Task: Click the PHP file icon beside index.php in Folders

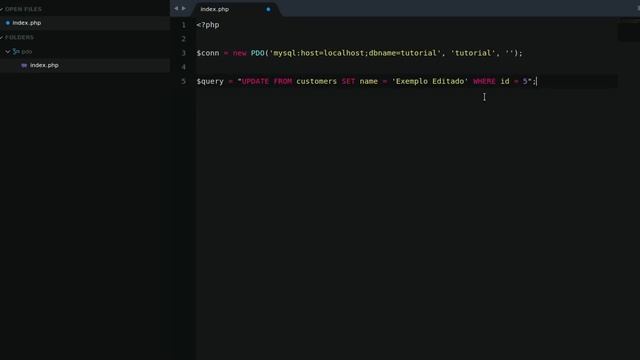Action: [24, 65]
